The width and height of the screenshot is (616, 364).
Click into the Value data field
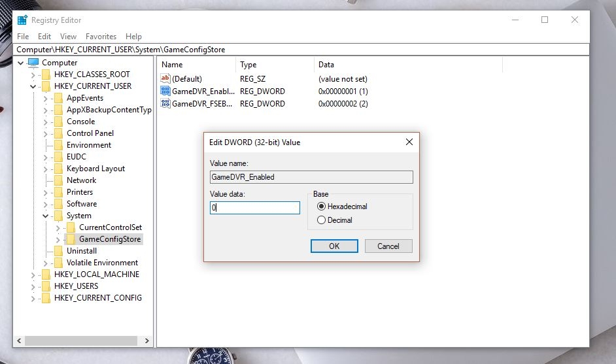(x=255, y=208)
